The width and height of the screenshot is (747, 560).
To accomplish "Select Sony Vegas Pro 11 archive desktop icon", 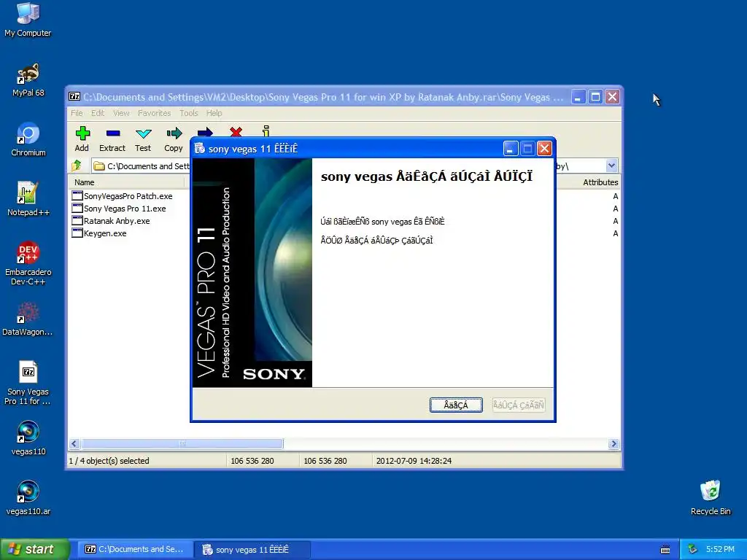I will tap(28, 384).
